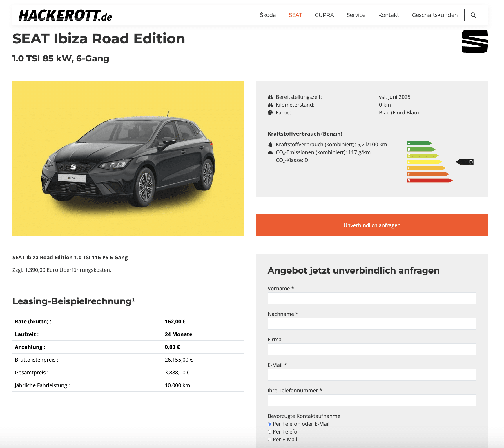This screenshot has width=504, height=448.
Task: Click the 24 Monate value
Action: 178,334
